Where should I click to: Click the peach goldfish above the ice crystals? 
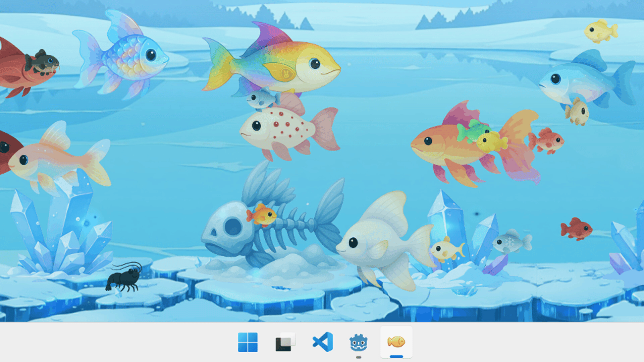tap(60, 159)
